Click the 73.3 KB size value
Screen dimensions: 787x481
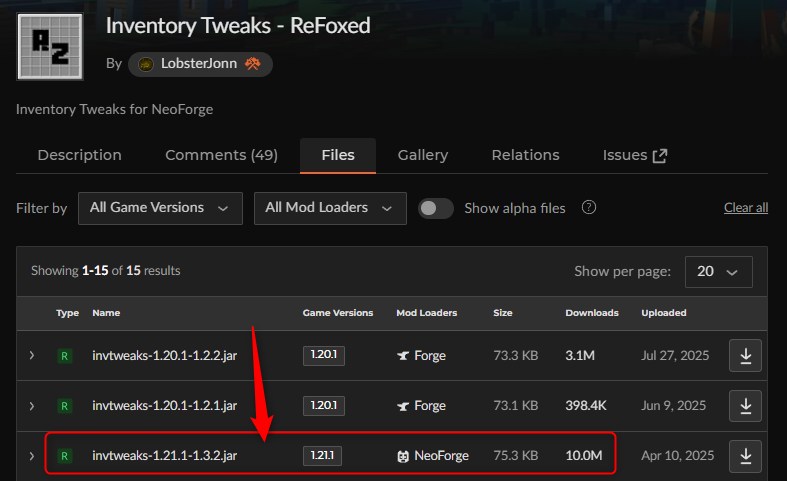coord(515,355)
